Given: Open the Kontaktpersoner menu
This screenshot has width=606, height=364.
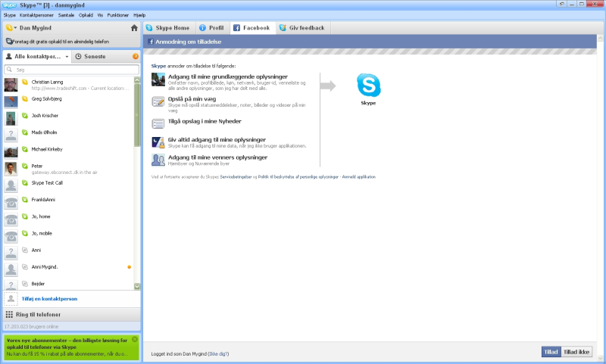Looking at the screenshot, I should (36, 15).
